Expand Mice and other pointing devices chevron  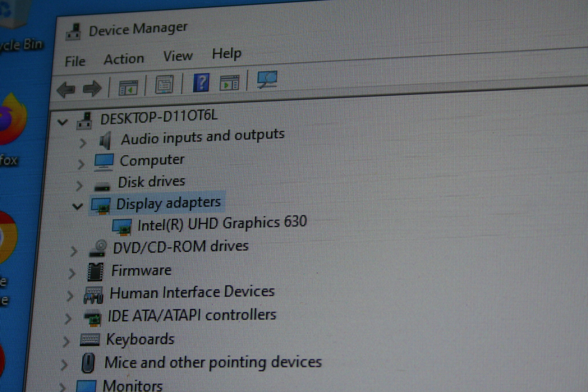pos(64,364)
